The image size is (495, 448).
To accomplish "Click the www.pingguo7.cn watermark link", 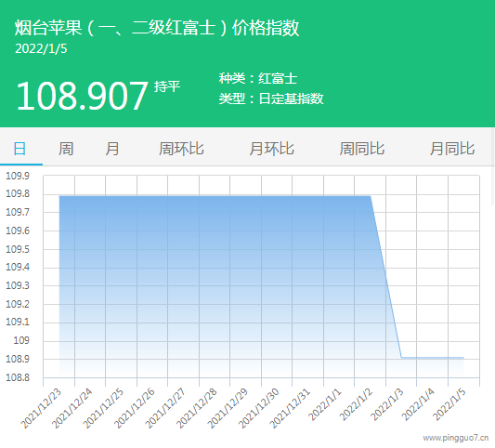I will 456,438.
